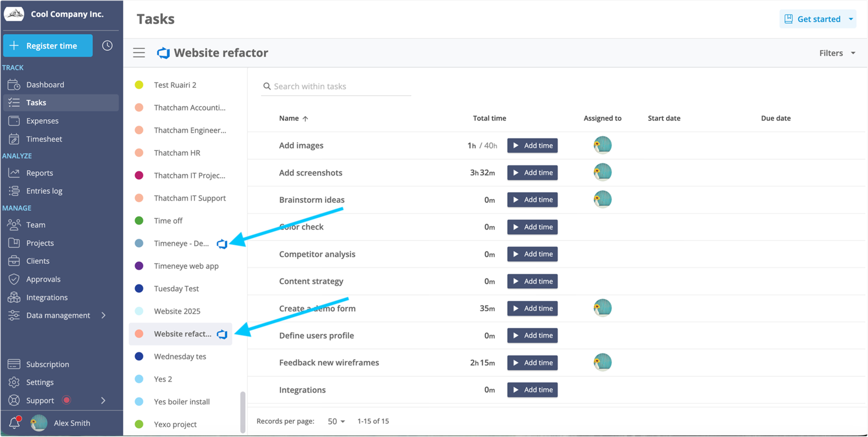
Task: Open the Get started dropdown arrow
Action: pos(851,19)
